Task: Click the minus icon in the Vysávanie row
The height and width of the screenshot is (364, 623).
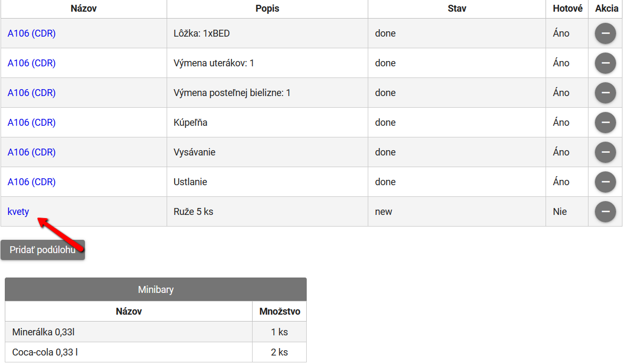Action: click(605, 152)
